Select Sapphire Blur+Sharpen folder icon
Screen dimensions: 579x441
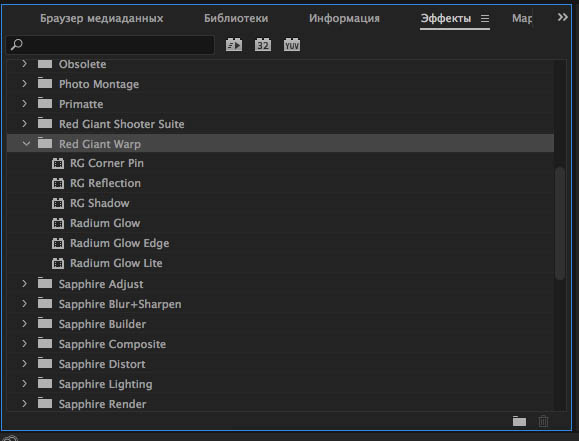(45, 303)
